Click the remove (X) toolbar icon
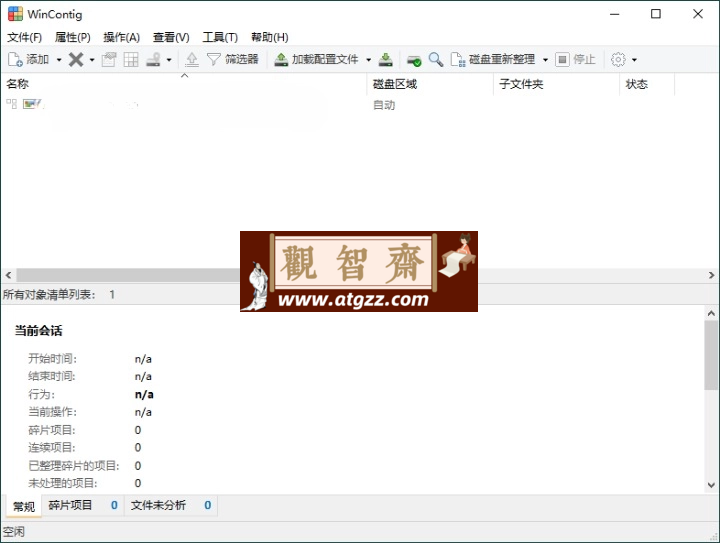The height and width of the screenshot is (543, 720). tap(76, 60)
